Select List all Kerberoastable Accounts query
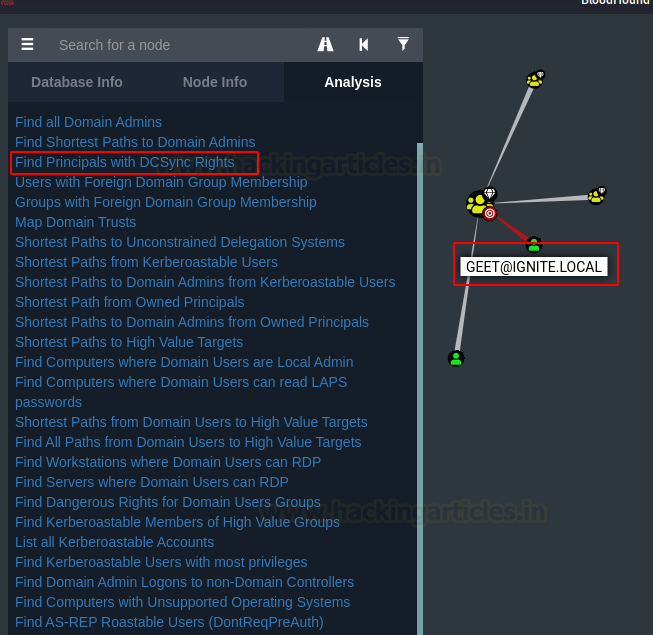653x635 pixels. pos(115,542)
